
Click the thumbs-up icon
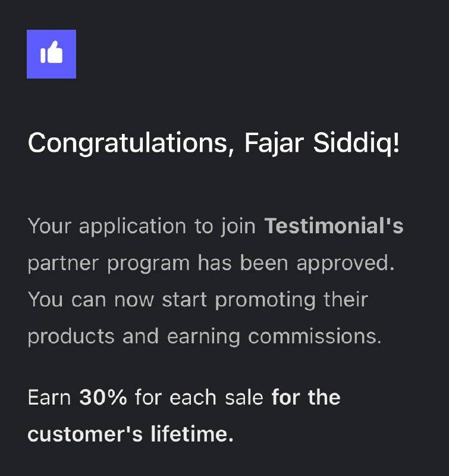point(51,54)
